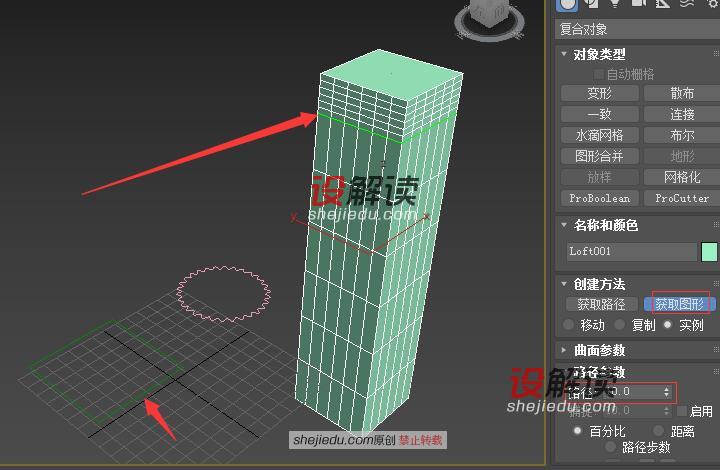This screenshot has width=720, height=470.
Task: Open the object color swatch
Action: coord(709,252)
